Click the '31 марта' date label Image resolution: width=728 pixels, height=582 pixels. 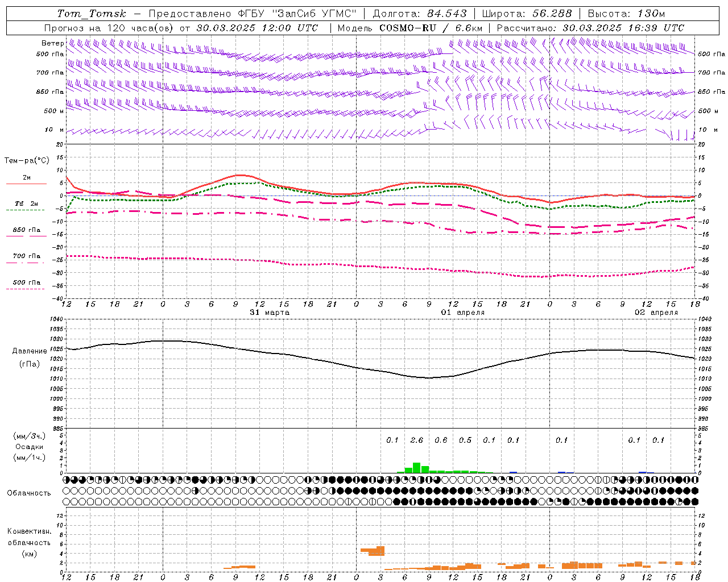270,313
